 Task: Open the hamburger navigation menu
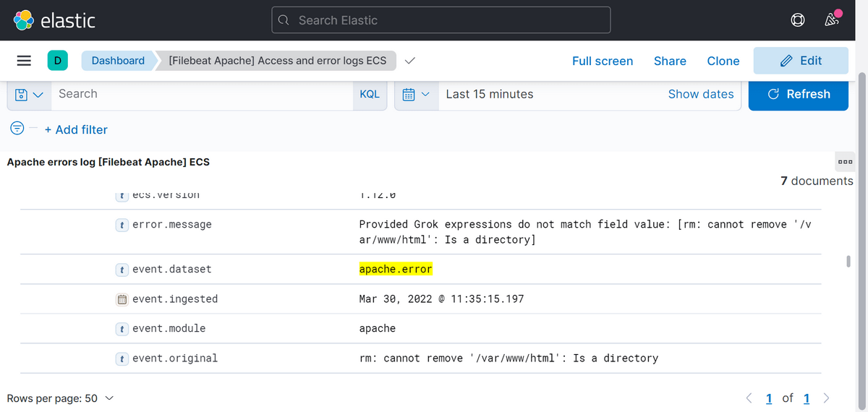[x=24, y=61]
